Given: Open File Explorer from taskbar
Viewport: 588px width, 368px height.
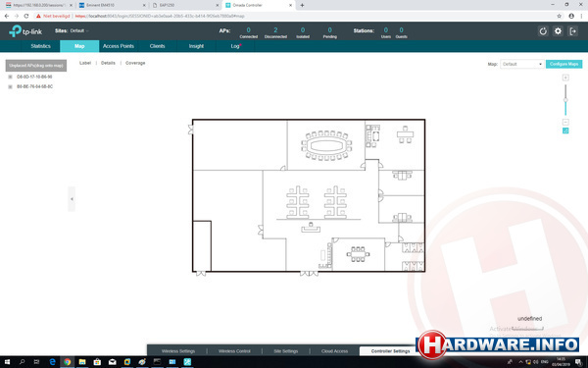Looking at the screenshot, I should [82, 362].
